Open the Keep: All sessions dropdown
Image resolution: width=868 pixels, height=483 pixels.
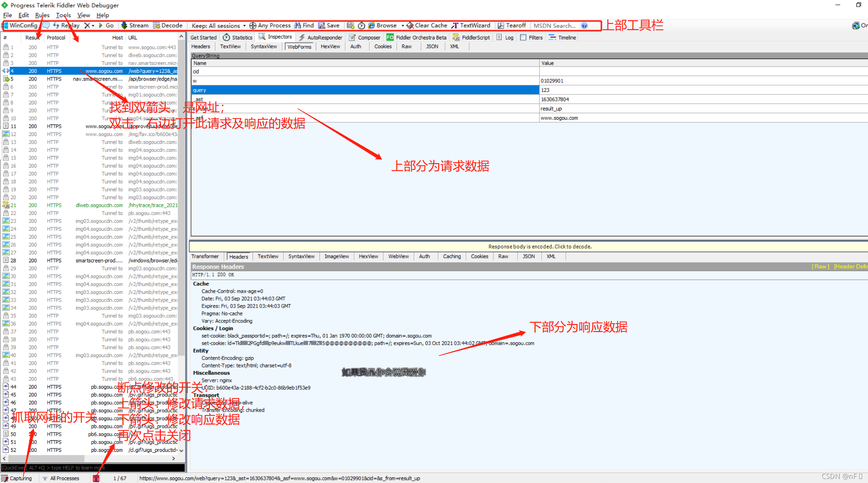[218, 26]
